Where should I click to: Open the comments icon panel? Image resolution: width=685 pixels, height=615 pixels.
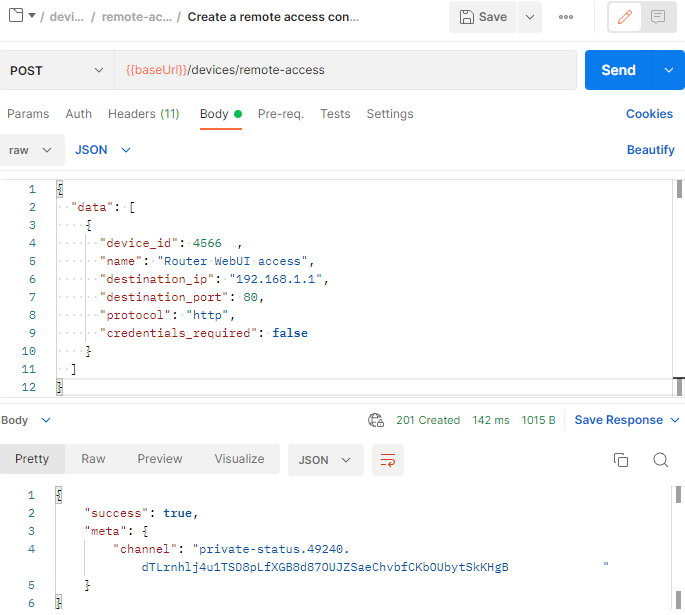658,17
